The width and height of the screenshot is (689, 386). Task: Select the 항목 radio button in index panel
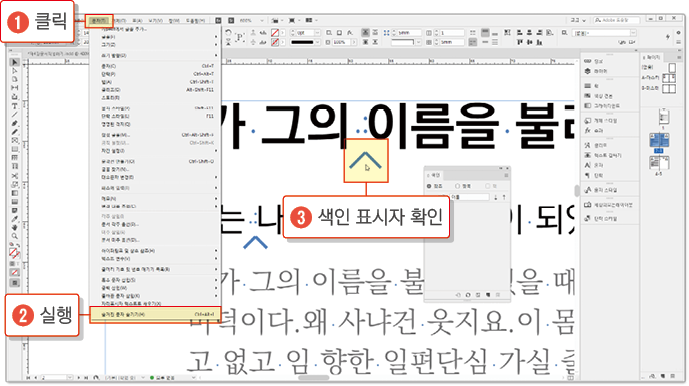[x=457, y=186]
